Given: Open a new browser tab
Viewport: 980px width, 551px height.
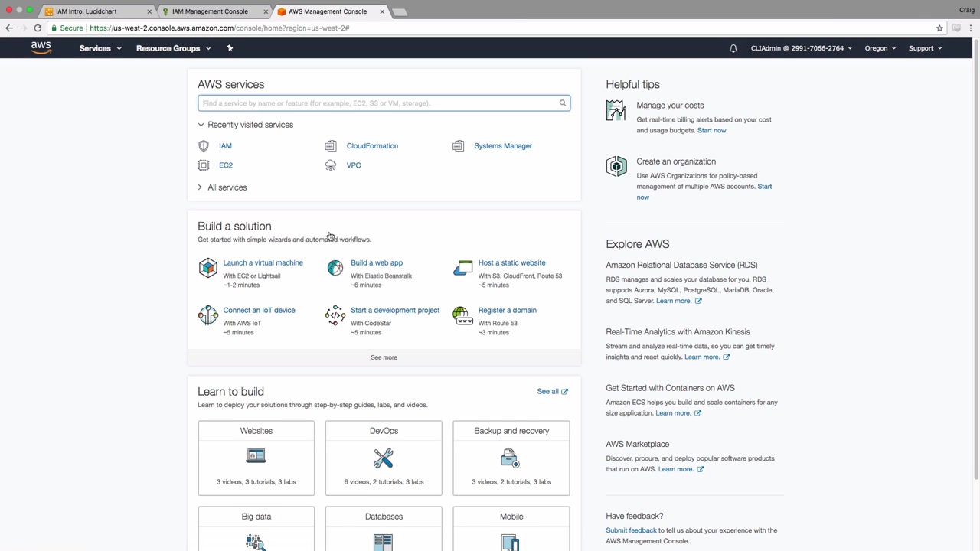Looking at the screenshot, I should [400, 11].
